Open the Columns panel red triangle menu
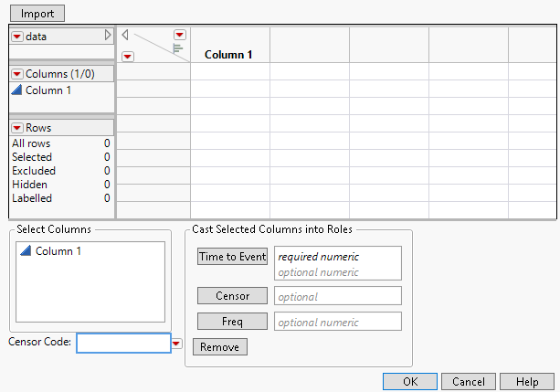 click(x=17, y=74)
